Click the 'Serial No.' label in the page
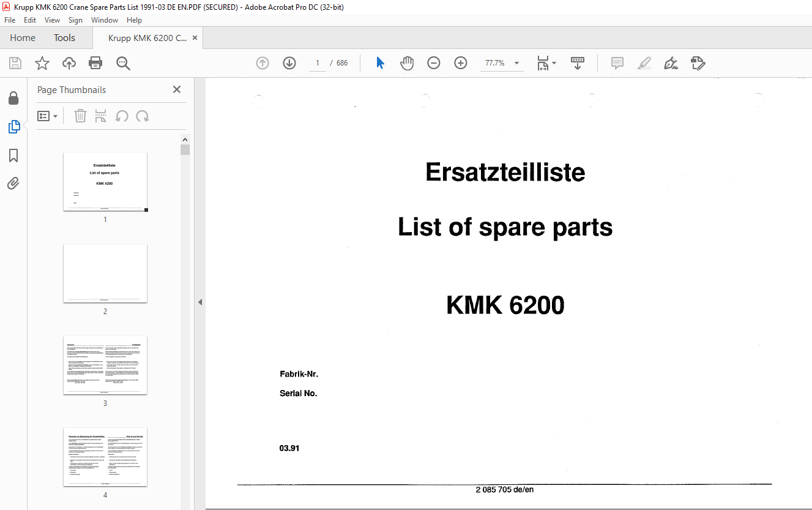The height and width of the screenshot is (510, 812). click(x=299, y=394)
